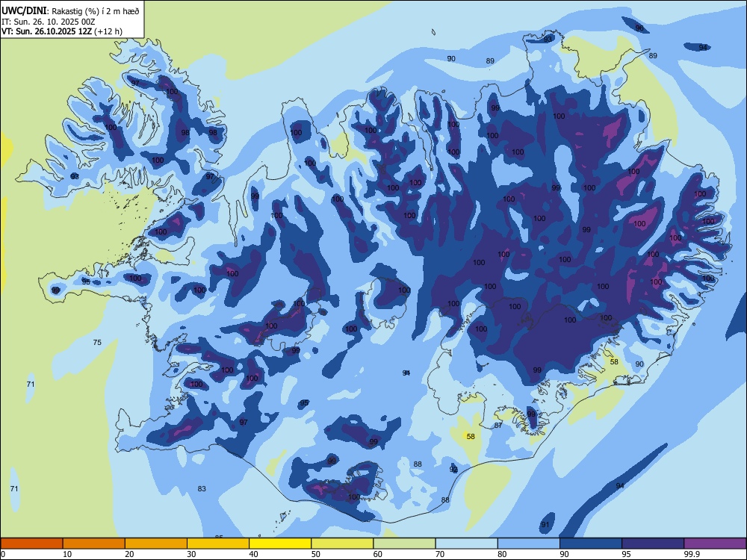Click the orange 10–20 legend swatch

click(94, 544)
